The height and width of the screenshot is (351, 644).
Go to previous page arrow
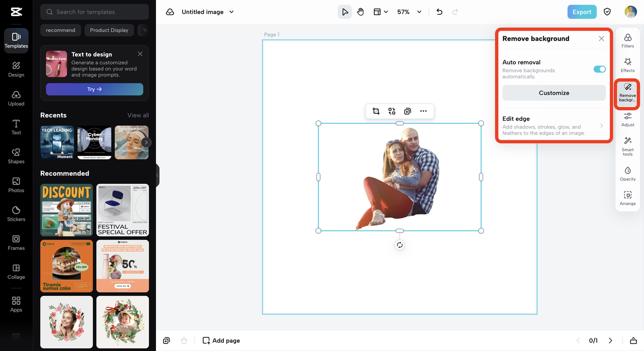578,340
